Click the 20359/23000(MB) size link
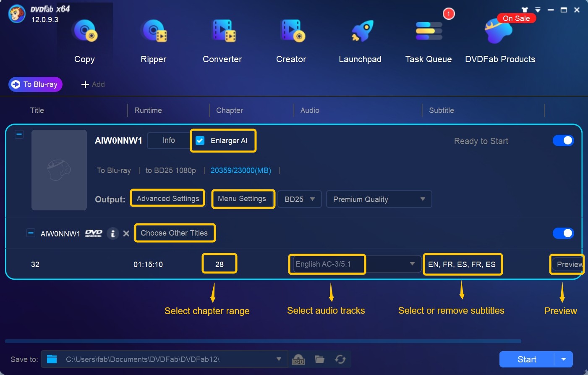 click(x=240, y=170)
